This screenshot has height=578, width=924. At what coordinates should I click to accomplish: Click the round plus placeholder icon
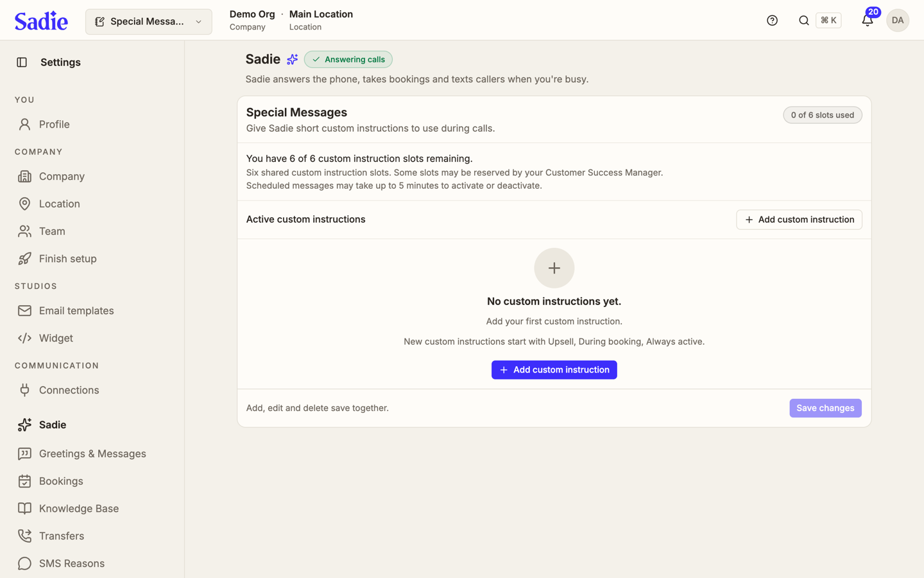(x=554, y=268)
